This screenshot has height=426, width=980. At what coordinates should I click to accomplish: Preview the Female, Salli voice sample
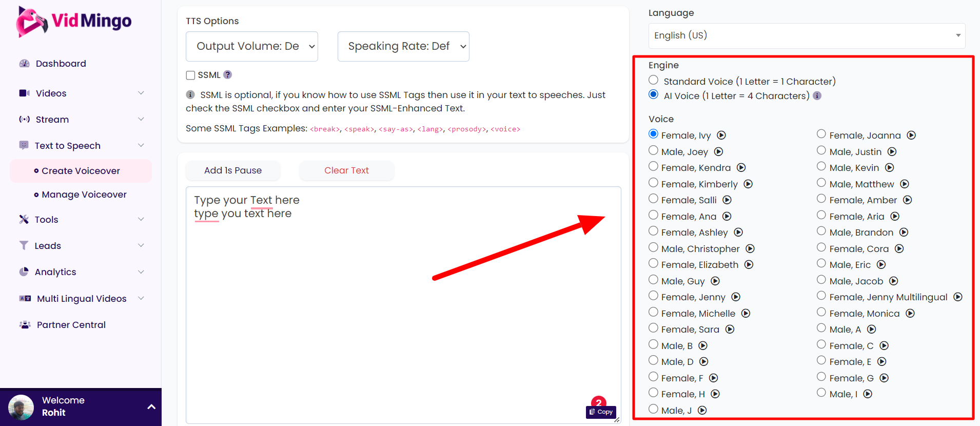728,200
